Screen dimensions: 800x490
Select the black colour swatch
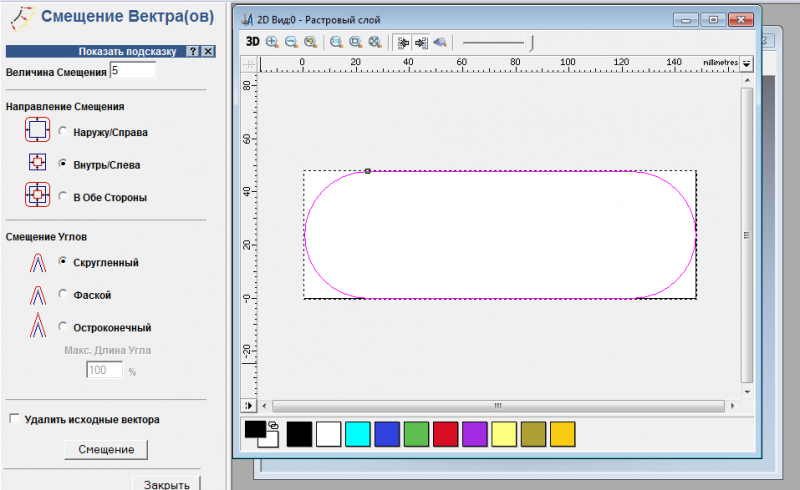point(299,434)
